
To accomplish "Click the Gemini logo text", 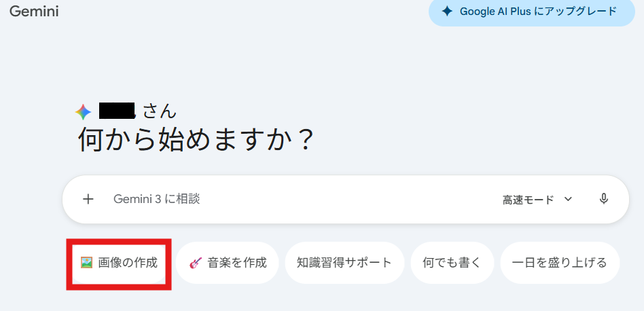I will coord(34,12).
